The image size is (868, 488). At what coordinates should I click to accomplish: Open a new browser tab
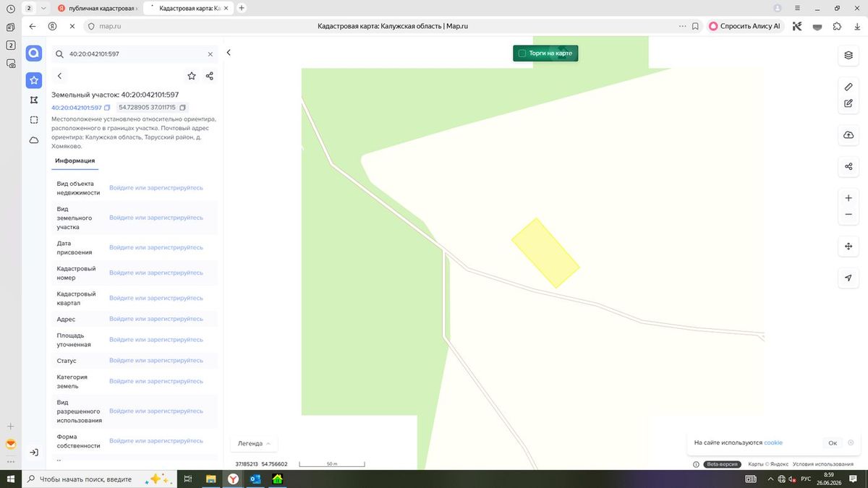click(242, 8)
